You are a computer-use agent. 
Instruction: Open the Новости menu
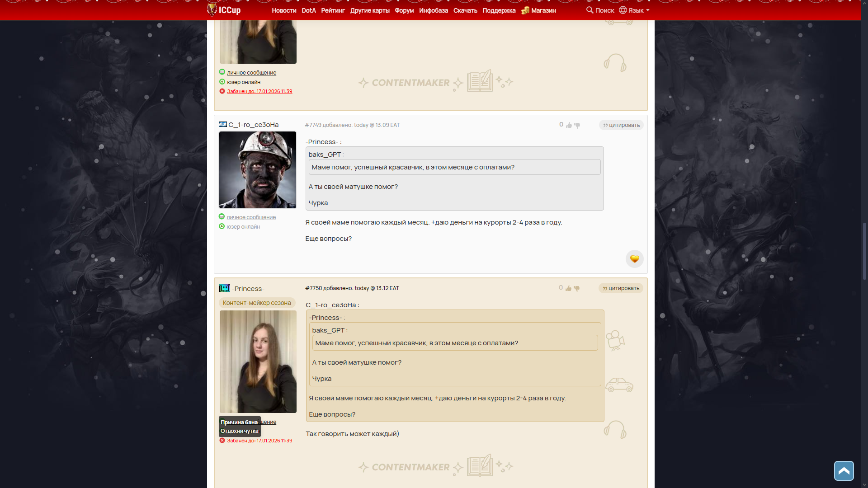(x=284, y=10)
